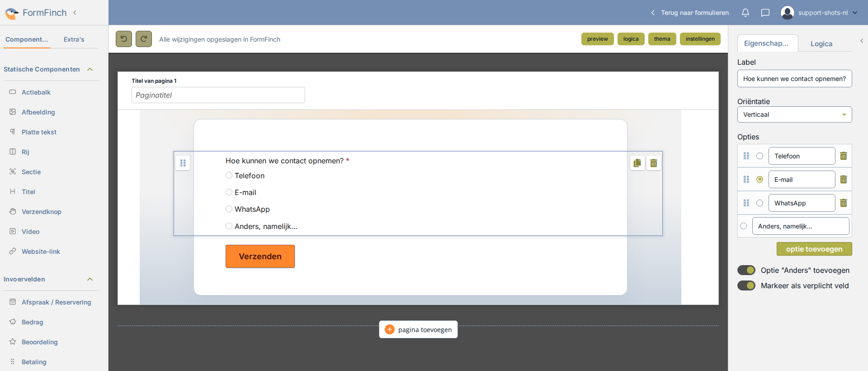Screen dimensions: 868x371
Task: Delete the Telefoon option
Action: tap(844, 156)
